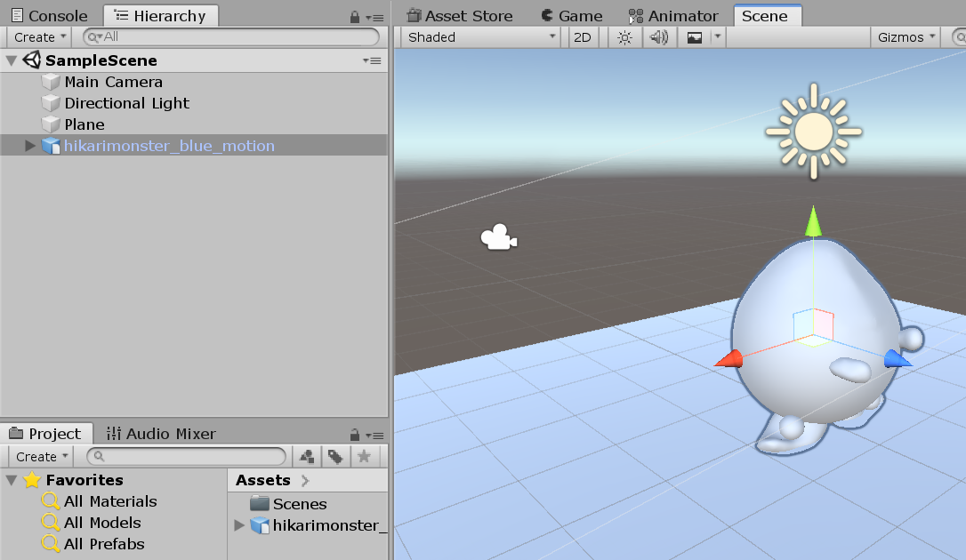Select Main Camera in the Hierarchy
The height and width of the screenshot is (560, 966).
[x=112, y=82]
